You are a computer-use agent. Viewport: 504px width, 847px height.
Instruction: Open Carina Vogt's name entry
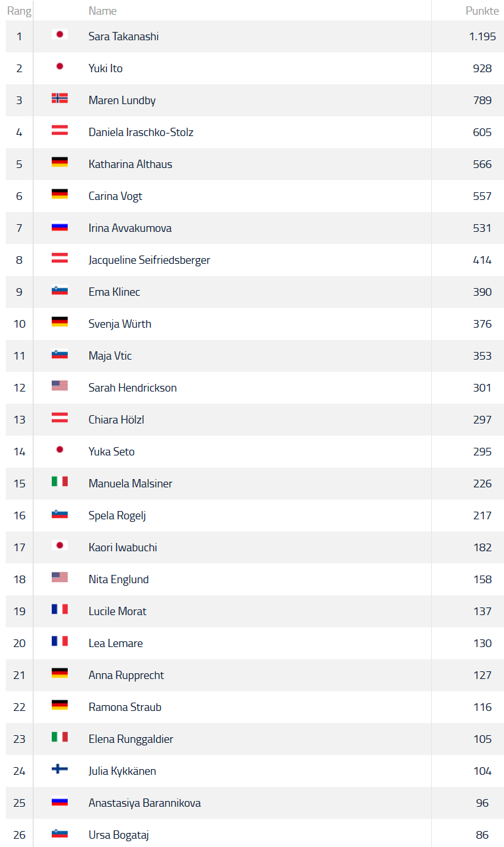tap(115, 196)
